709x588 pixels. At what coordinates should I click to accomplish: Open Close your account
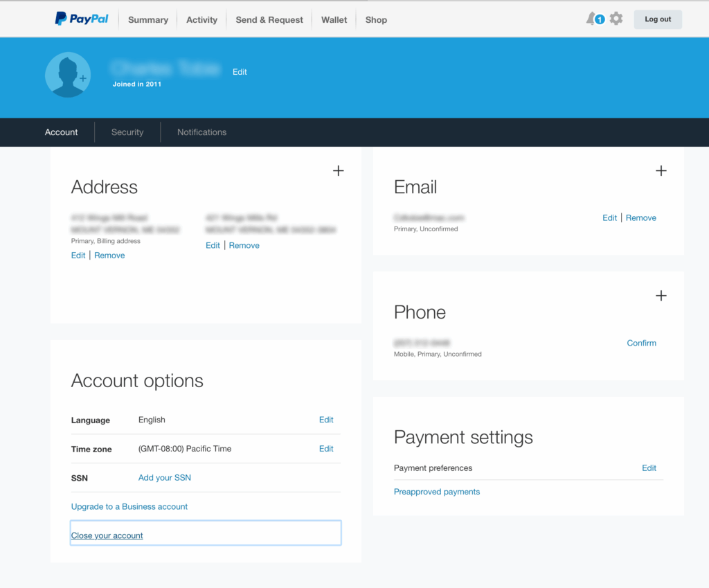point(107,535)
